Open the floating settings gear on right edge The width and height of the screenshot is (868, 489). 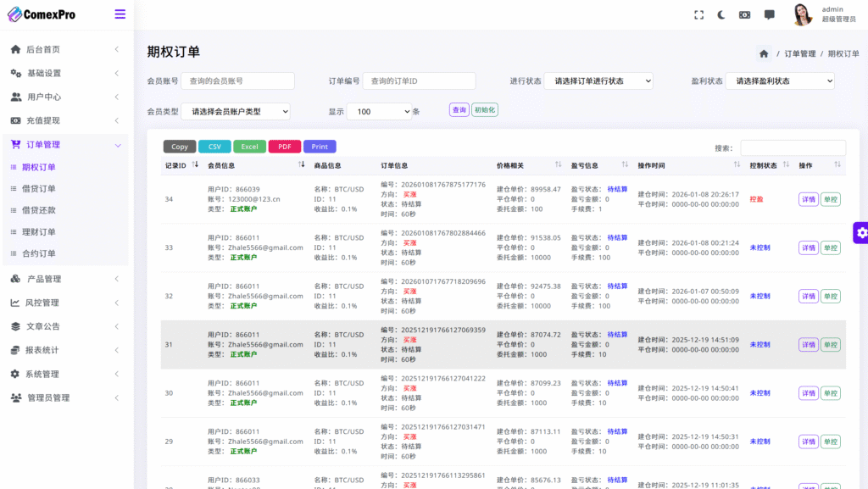[861, 232]
